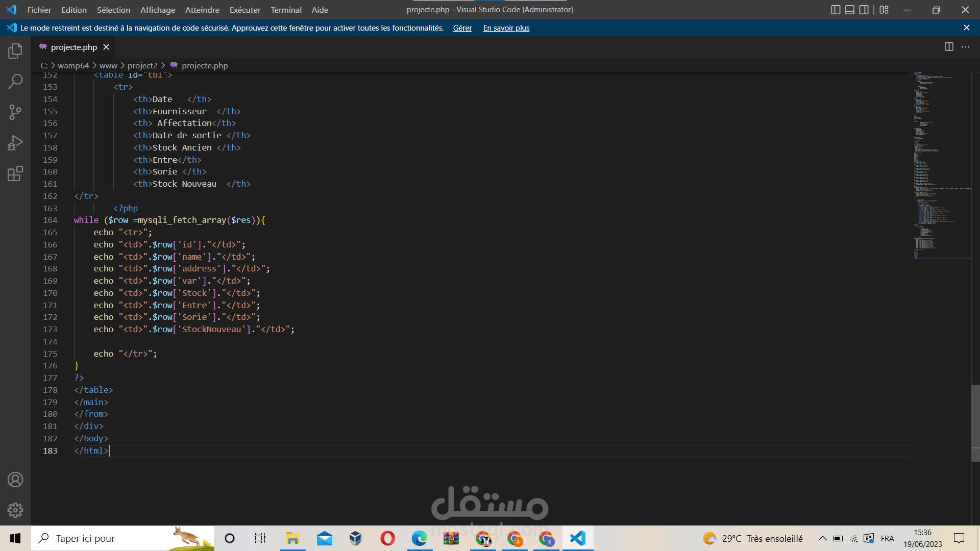Open the Explorer view in activity bar
The image size is (980, 551).
click(x=15, y=51)
